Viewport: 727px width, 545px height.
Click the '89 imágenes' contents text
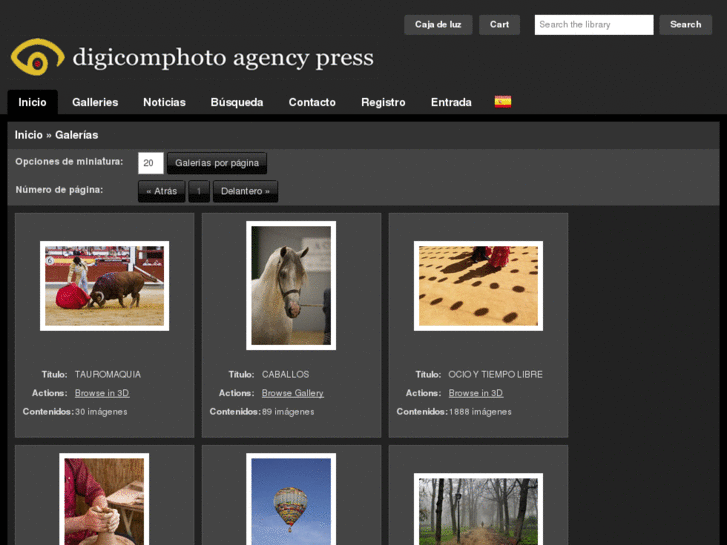coord(288,411)
